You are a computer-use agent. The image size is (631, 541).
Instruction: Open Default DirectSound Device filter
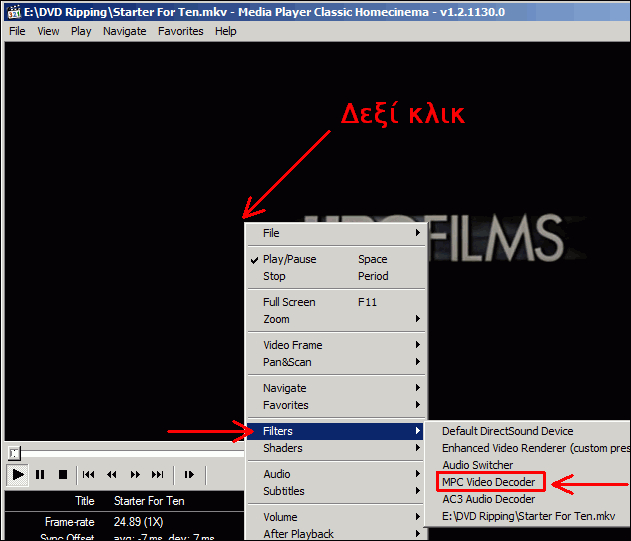[x=528, y=431]
